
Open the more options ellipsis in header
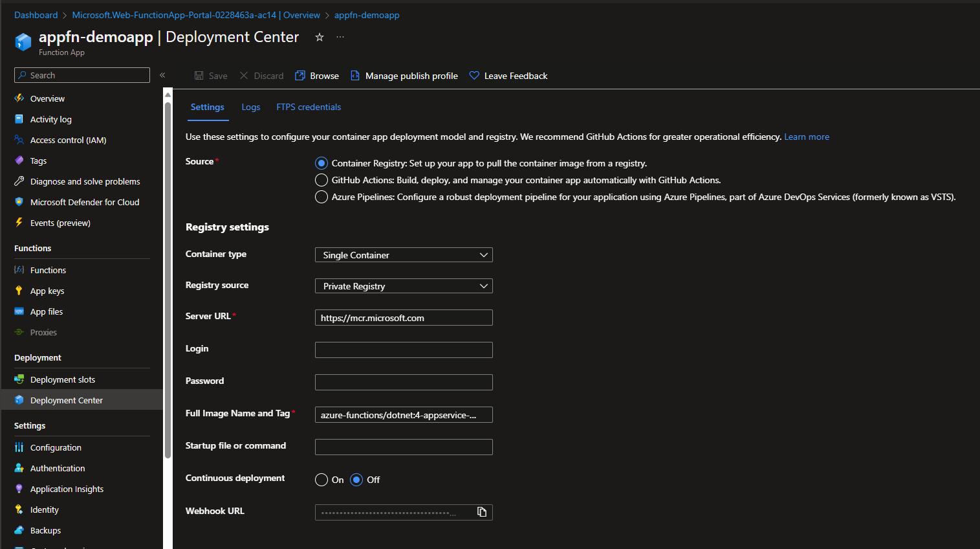[x=340, y=37]
